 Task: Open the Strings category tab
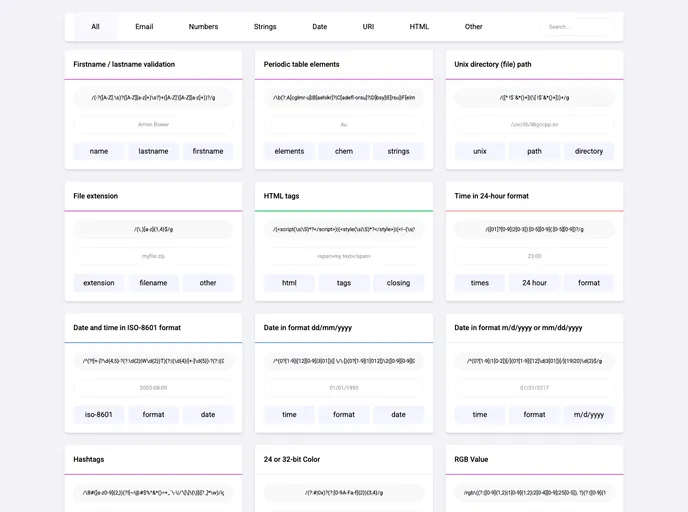(265, 27)
